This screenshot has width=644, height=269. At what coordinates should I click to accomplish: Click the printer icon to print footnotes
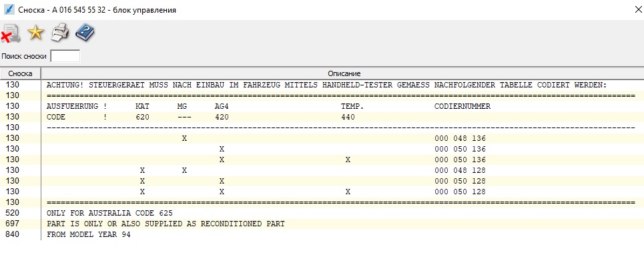click(60, 32)
